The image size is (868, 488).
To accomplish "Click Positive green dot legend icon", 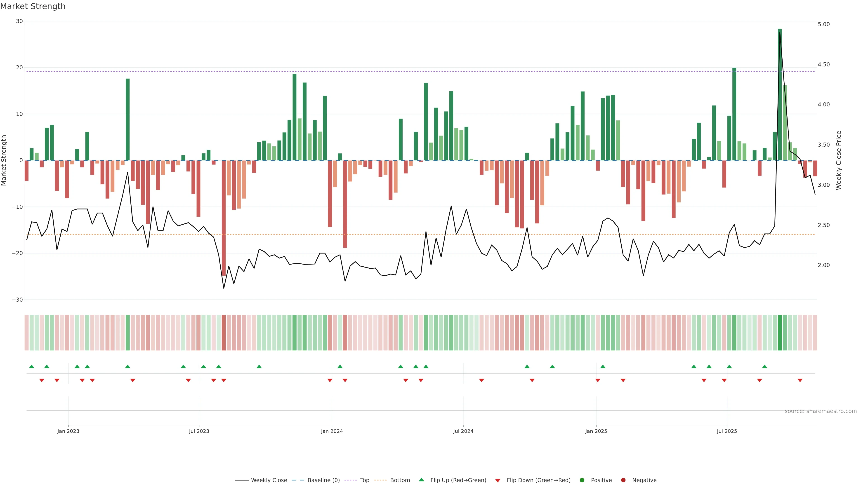I will pos(582,480).
